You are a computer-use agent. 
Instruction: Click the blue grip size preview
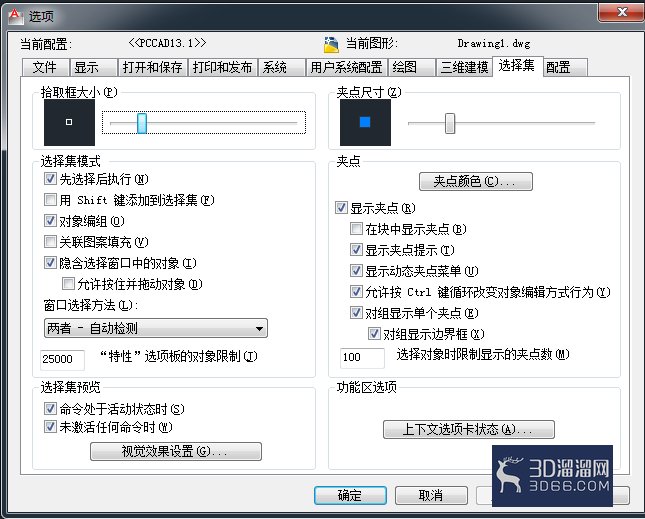click(365, 122)
